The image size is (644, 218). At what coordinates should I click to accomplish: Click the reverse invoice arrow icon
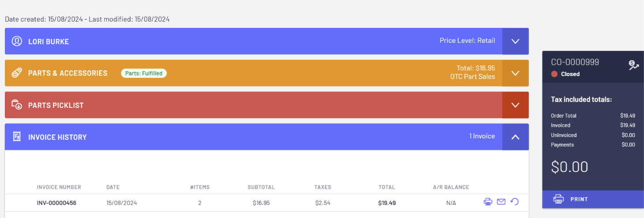514,202
